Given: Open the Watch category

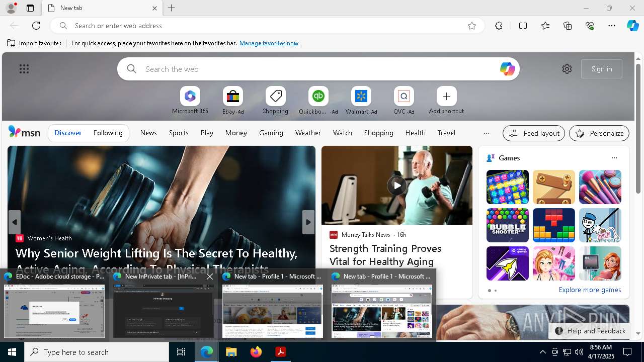Looking at the screenshot, I should click(343, 133).
